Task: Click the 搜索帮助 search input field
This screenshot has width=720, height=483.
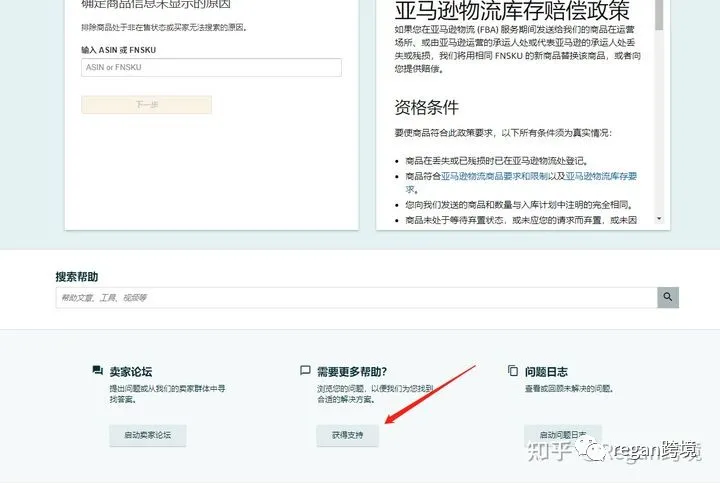Action: pos(356,298)
